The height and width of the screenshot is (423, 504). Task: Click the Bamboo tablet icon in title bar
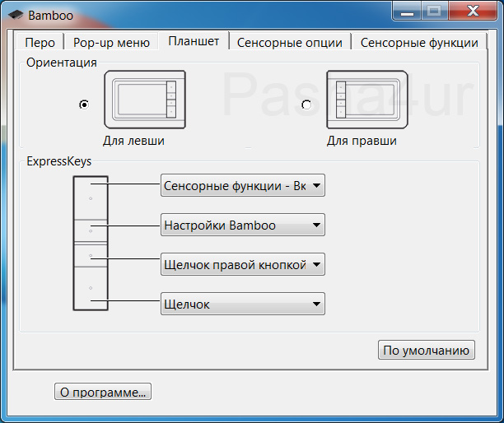16,15
